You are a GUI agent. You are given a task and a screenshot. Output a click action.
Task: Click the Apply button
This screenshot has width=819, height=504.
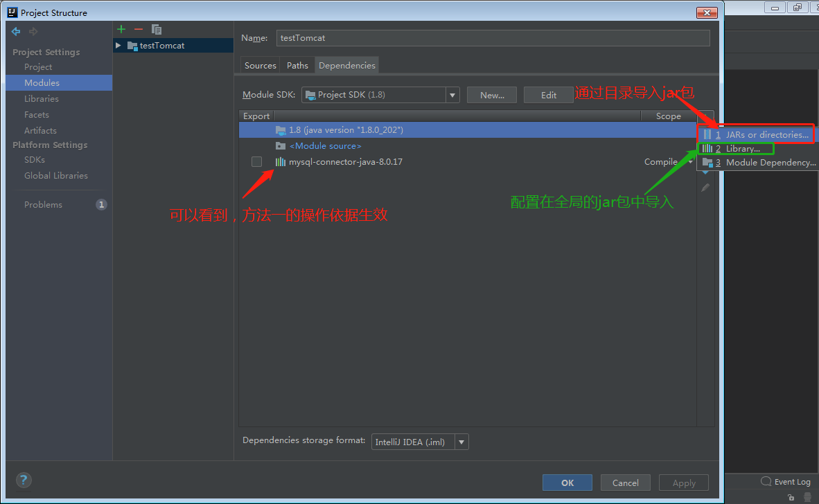[x=684, y=483]
